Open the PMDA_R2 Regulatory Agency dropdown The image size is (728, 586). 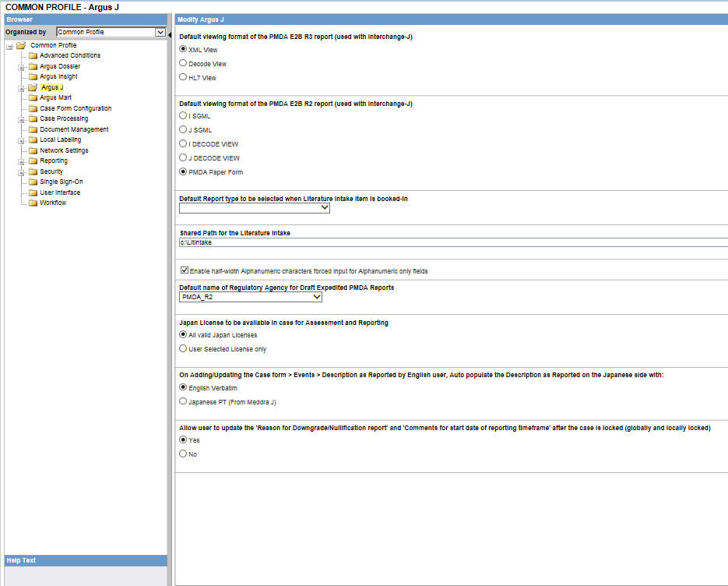[251, 297]
